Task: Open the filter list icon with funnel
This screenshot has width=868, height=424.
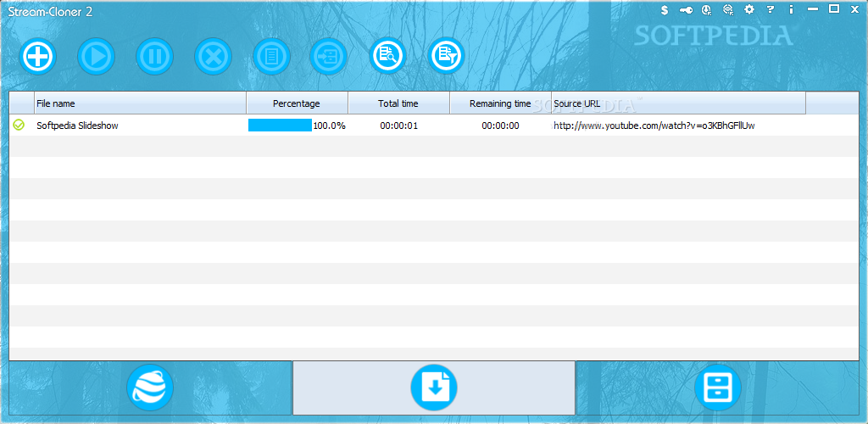Action: click(x=446, y=56)
